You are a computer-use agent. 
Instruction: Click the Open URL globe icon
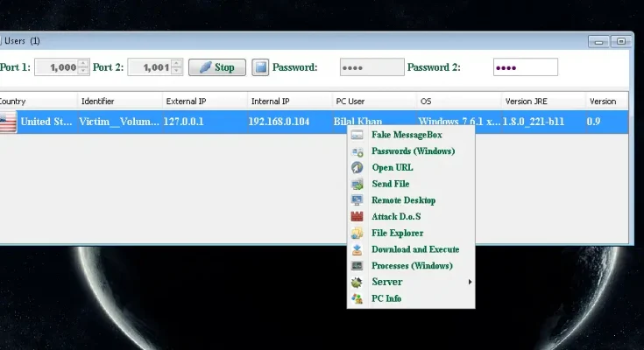pos(357,167)
